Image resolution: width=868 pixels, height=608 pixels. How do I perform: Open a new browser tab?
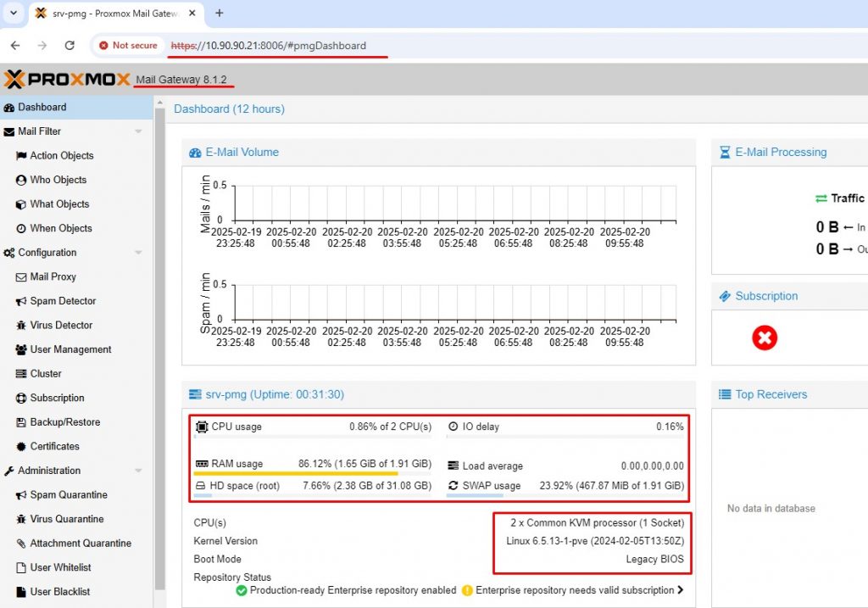click(x=220, y=13)
